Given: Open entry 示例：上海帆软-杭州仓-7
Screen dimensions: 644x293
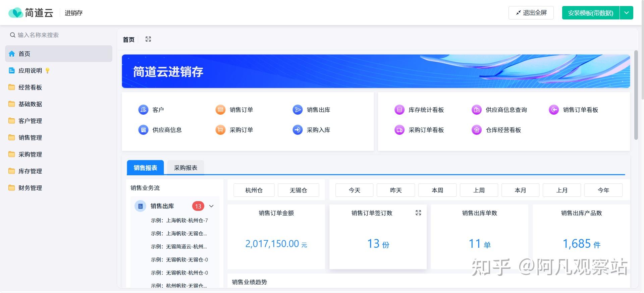Looking at the screenshot, I should 179,220.
